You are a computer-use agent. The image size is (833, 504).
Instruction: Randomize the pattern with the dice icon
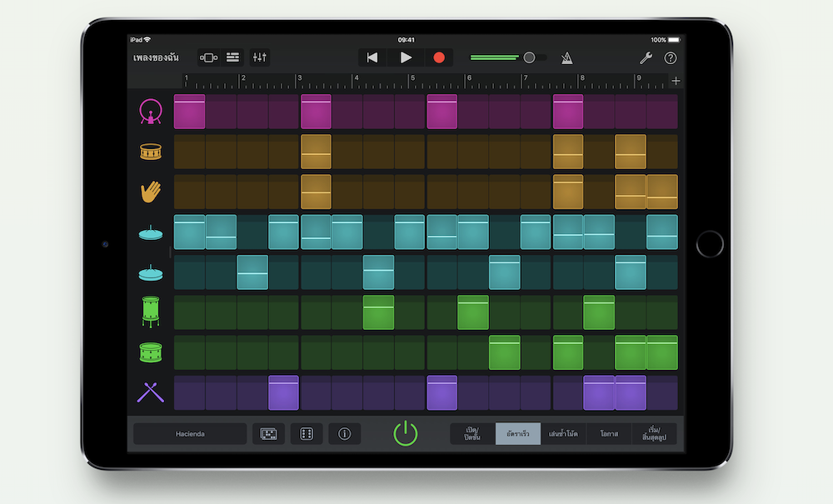tap(306, 434)
